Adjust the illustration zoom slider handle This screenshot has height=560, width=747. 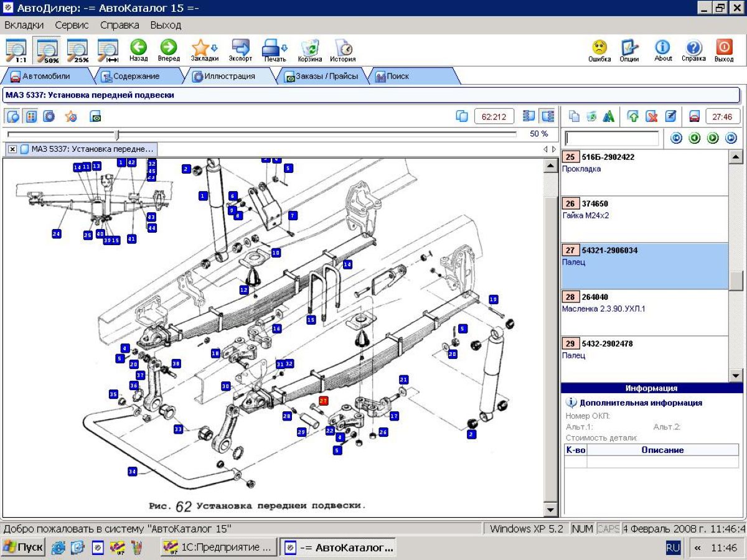[x=116, y=134]
